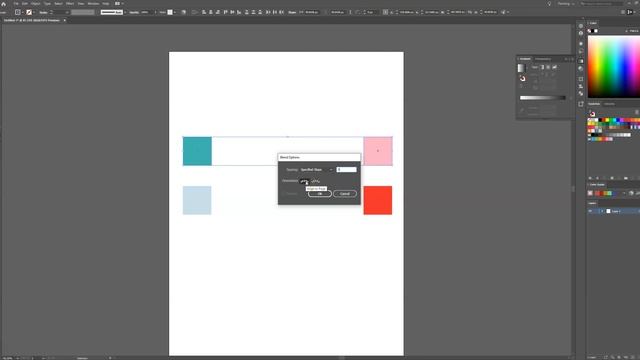The width and height of the screenshot is (640, 360).
Task: Click the Horizontal Align Left icon
Action: [x=204, y=12]
